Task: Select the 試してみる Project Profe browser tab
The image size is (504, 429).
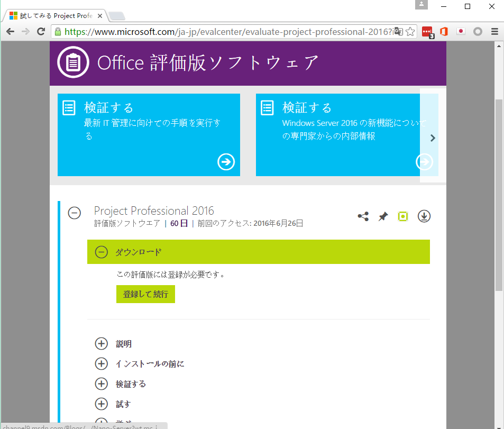Action: pyautogui.click(x=56, y=15)
